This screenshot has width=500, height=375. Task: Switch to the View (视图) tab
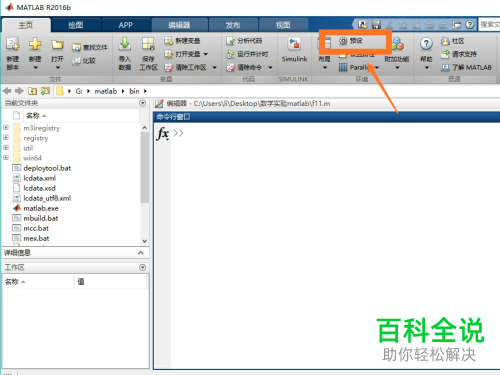[x=283, y=25]
